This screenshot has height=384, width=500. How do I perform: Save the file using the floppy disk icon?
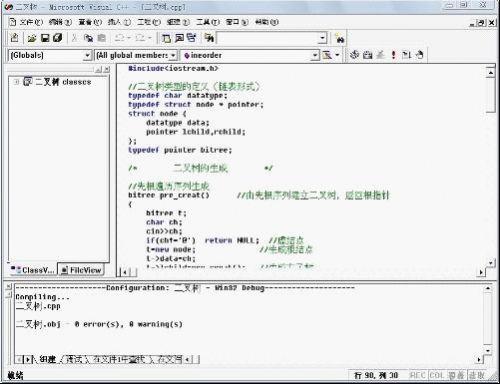click(45, 38)
